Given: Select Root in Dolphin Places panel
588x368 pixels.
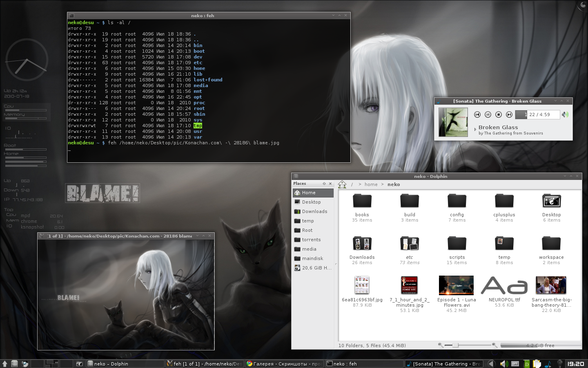Looking at the screenshot, I should (x=313, y=230).
